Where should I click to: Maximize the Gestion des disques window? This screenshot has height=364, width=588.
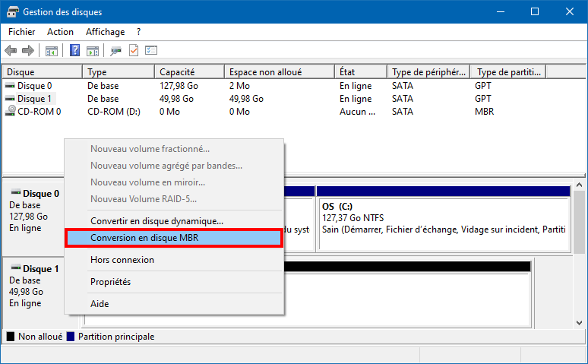tap(535, 11)
